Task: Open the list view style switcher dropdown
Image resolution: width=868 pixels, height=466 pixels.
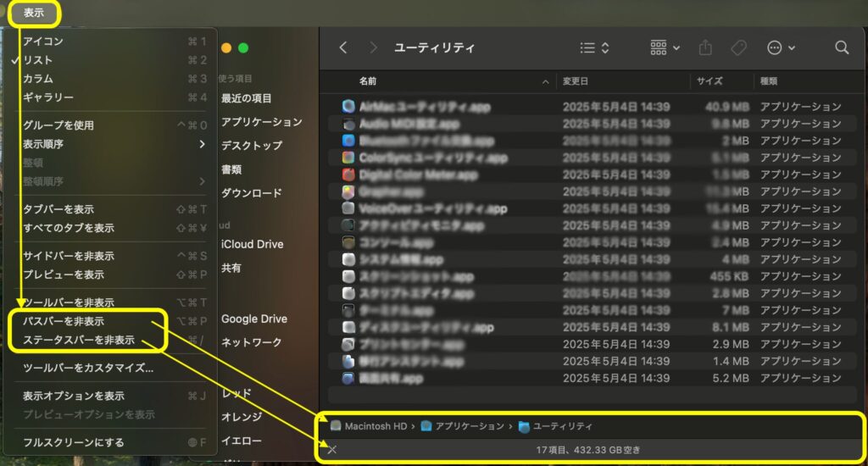Action: [594, 48]
